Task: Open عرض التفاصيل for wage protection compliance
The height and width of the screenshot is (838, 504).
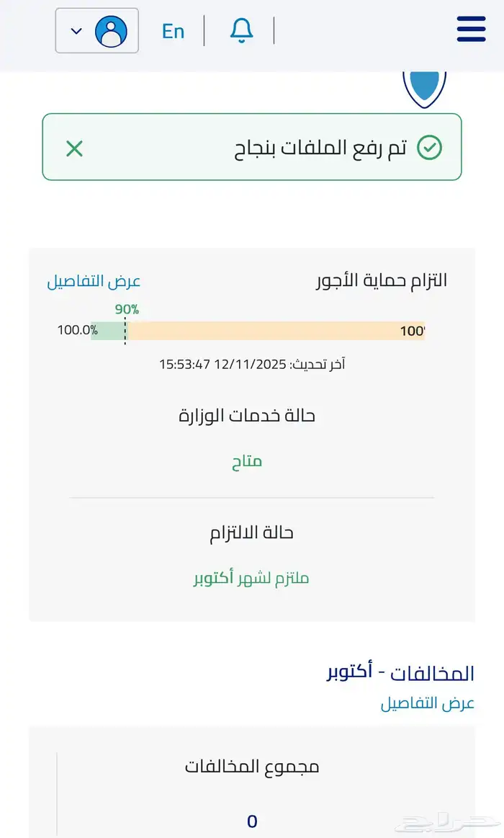Action: click(94, 280)
